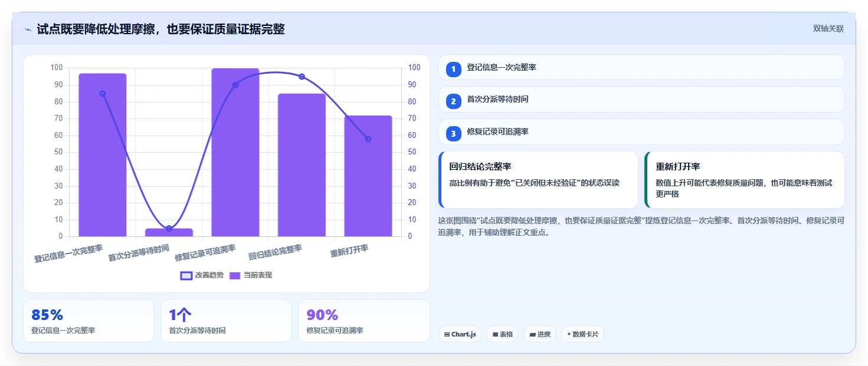Click the chart title 试点既要降低处理摩擦

pyautogui.click(x=161, y=29)
